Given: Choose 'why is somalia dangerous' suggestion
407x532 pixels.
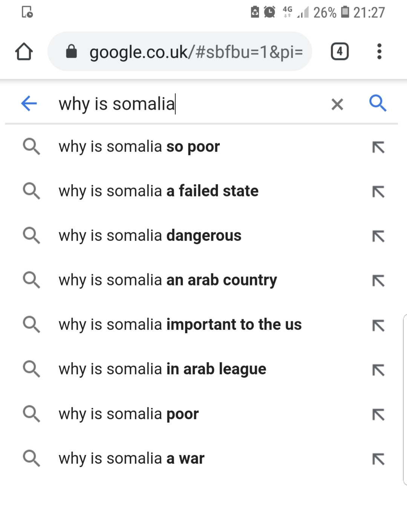Looking at the screenshot, I should [x=150, y=236].
